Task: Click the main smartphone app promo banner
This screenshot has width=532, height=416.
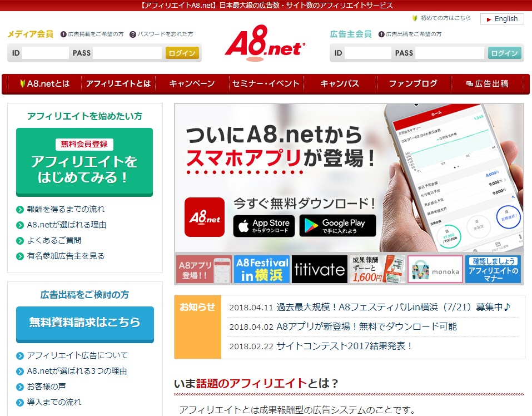Action: pos(349,178)
